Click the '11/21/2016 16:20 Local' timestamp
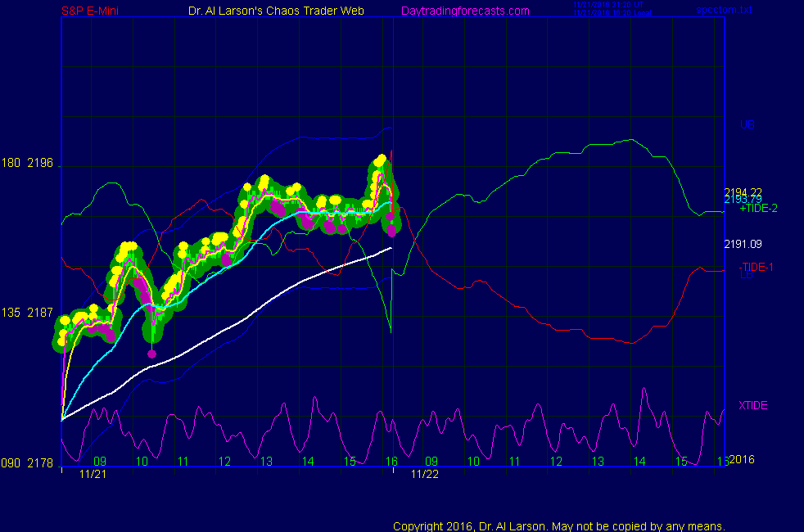The height and width of the screenshot is (532, 804). click(x=612, y=13)
